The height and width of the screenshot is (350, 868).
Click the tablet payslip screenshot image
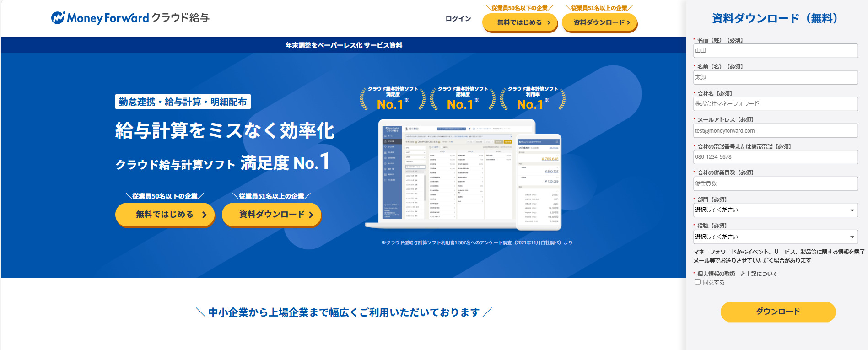[539, 182]
